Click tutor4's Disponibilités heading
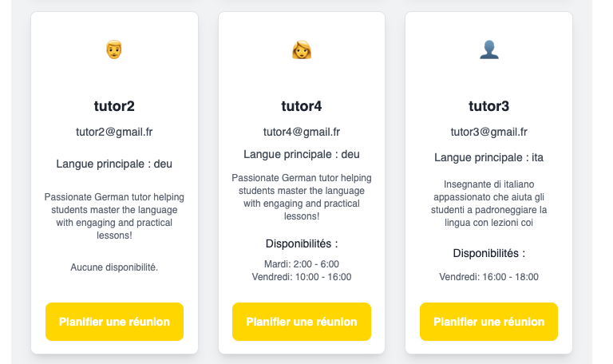Image resolution: width=613 pixels, height=364 pixels. [x=302, y=244]
